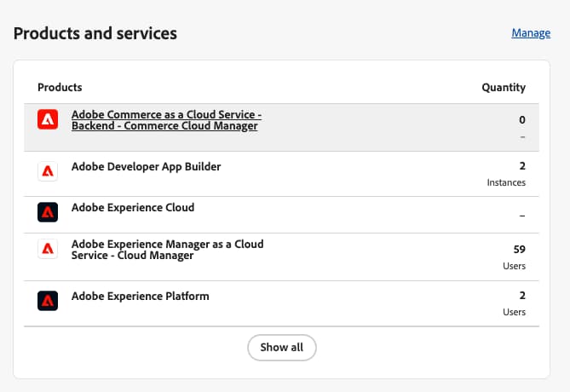Click the Adobe Experience Manager Cloud Manager icon

coord(48,249)
